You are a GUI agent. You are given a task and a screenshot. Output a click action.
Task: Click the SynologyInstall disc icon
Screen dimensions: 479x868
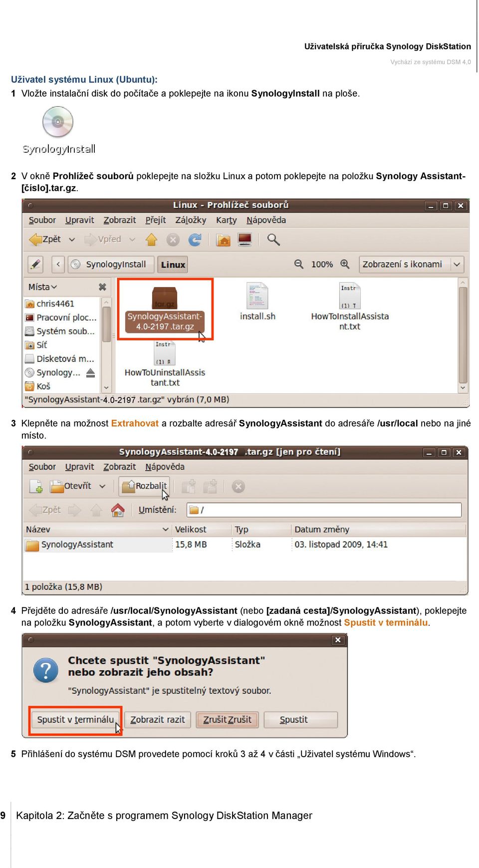pyautogui.click(x=58, y=122)
